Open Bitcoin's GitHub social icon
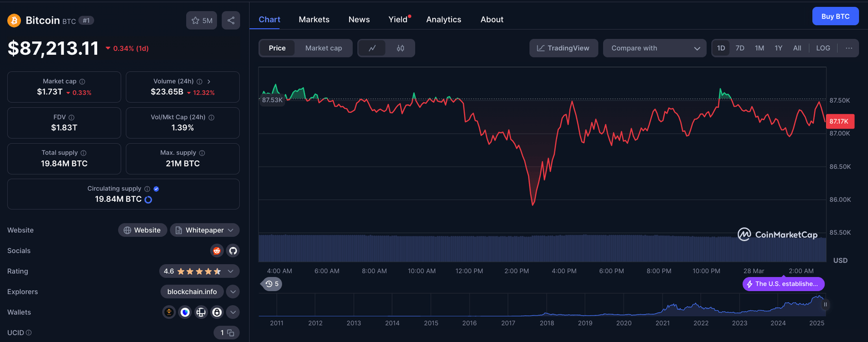The width and height of the screenshot is (868, 342). tap(233, 251)
